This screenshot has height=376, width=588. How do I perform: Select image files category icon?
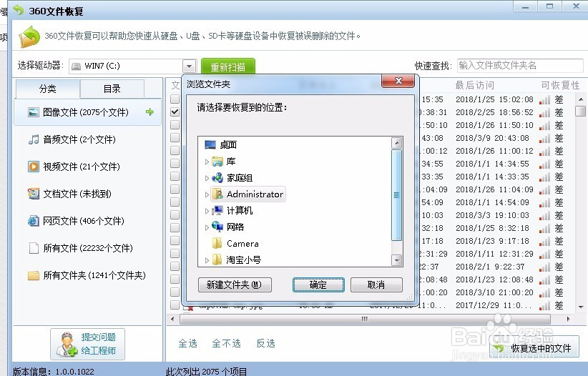pos(34,112)
